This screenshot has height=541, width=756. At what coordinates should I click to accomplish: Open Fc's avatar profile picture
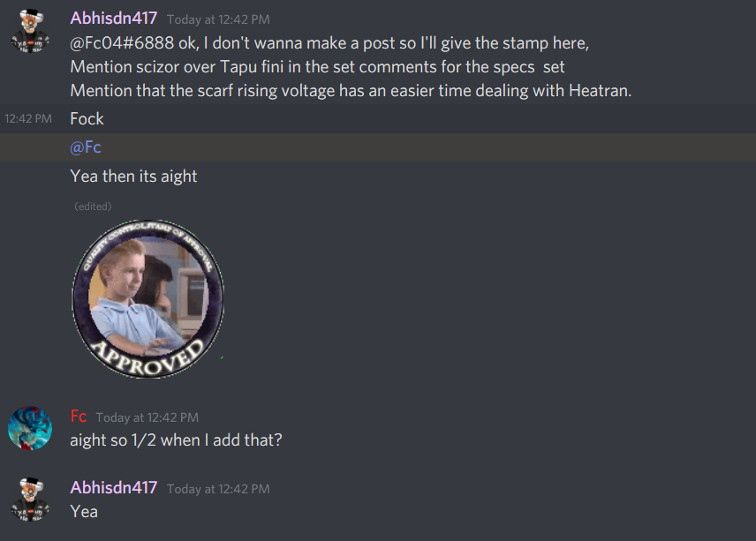[30, 428]
